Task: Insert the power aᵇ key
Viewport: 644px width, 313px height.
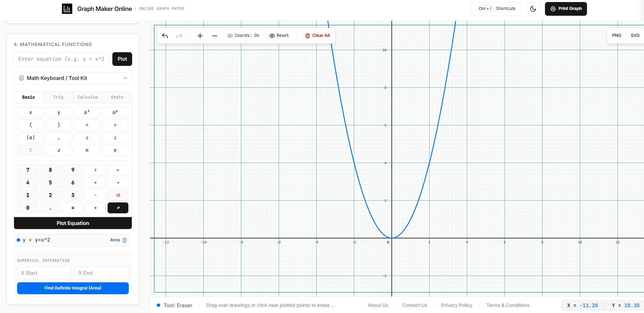Action: click(115, 112)
